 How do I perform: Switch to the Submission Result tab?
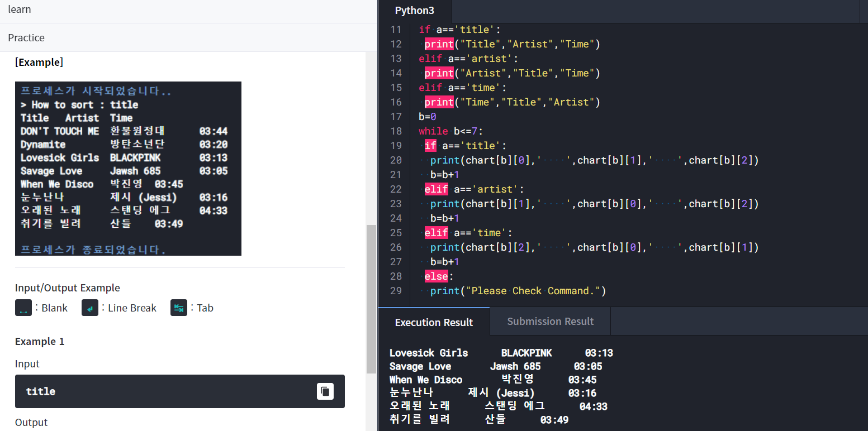click(550, 322)
